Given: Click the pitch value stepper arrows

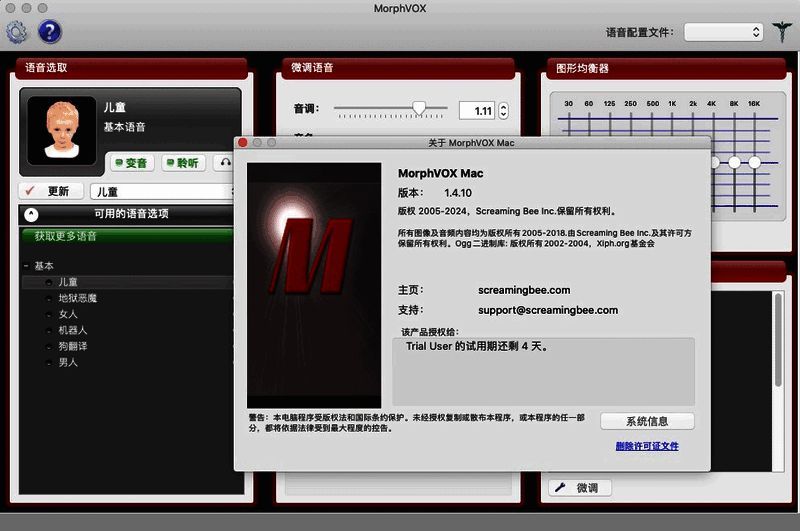Looking at the screenshot, I should point(503,111).
